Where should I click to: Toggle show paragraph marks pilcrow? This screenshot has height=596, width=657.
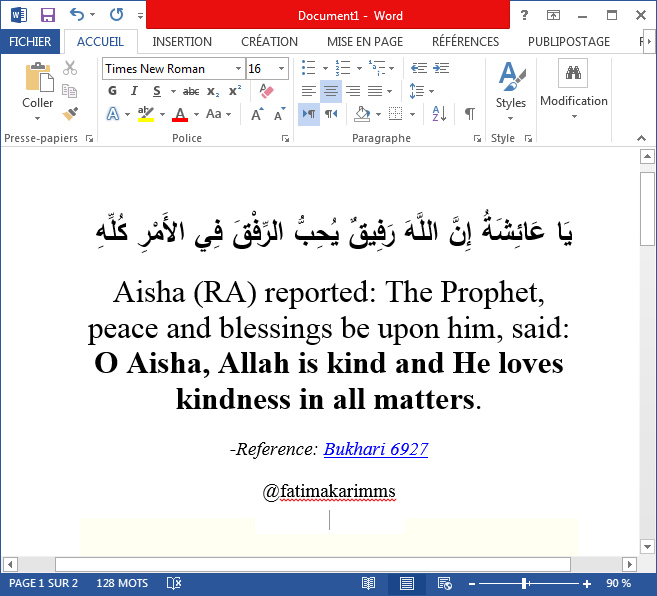470,114
